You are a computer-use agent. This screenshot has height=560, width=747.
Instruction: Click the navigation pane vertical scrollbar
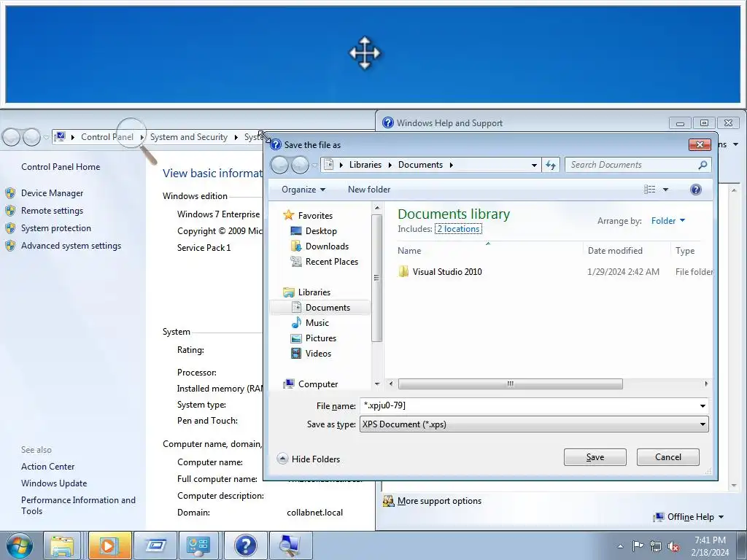pos(377,278)
